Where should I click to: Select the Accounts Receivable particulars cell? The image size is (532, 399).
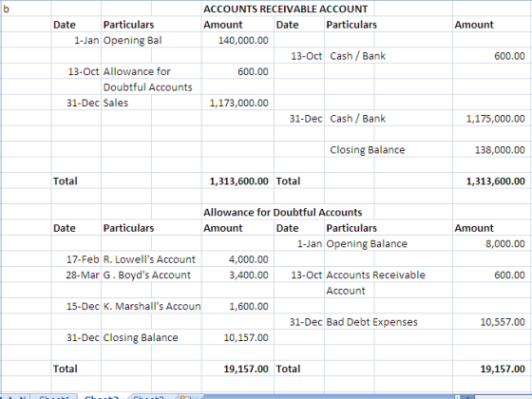pyautogui.click(x=375, y=275)
